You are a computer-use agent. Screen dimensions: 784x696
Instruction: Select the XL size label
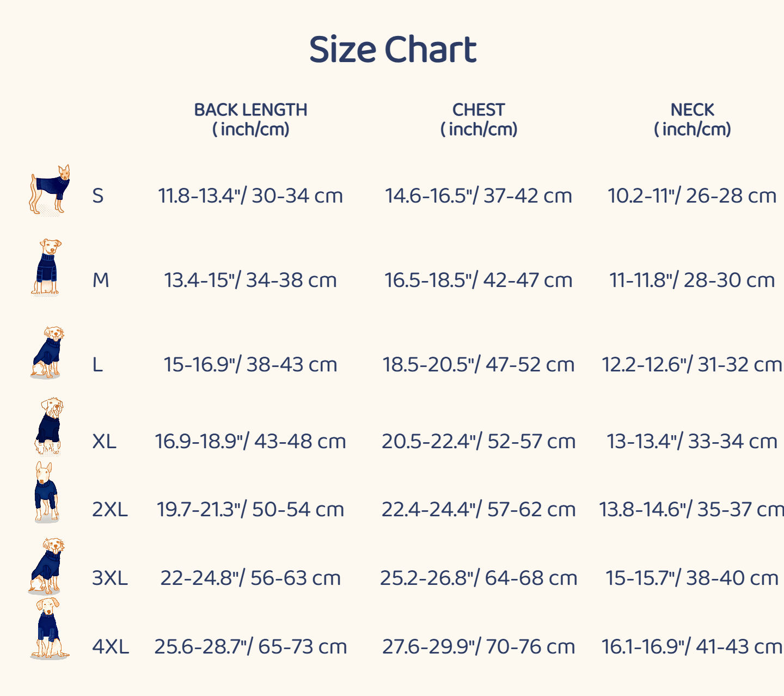pos(104,441)
